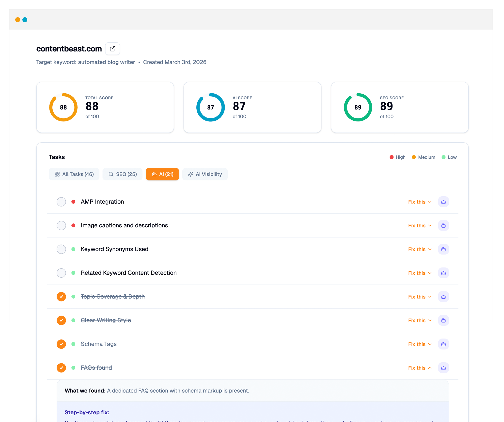The height and width of the screenshot is (422, 504).
Task: Mark Image captions and descriptions as complete
Action: (x=61, y=225)
